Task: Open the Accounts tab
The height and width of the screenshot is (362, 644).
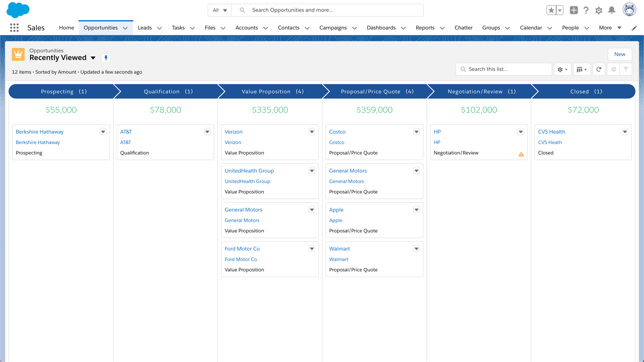Action: click(247, 28)
